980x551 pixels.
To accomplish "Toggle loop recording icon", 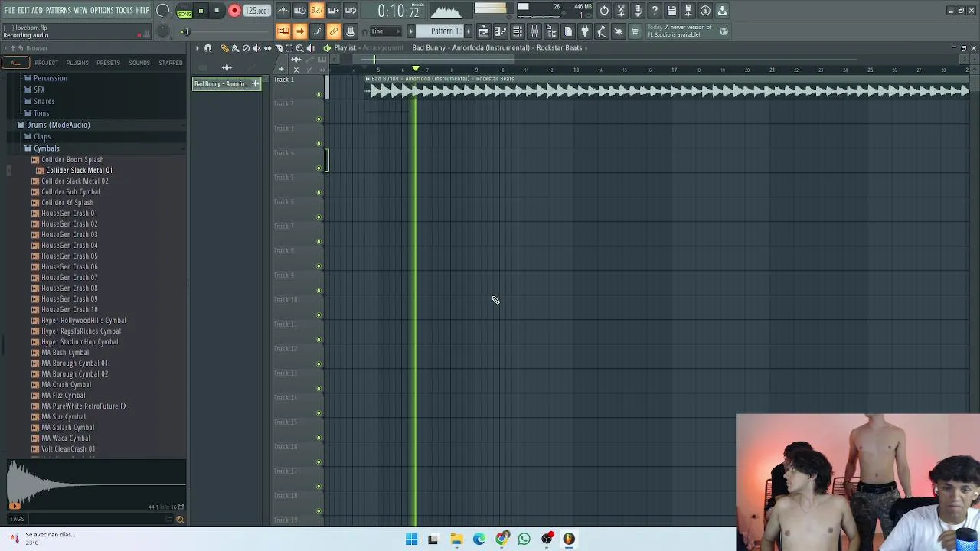I will (351, 11).
